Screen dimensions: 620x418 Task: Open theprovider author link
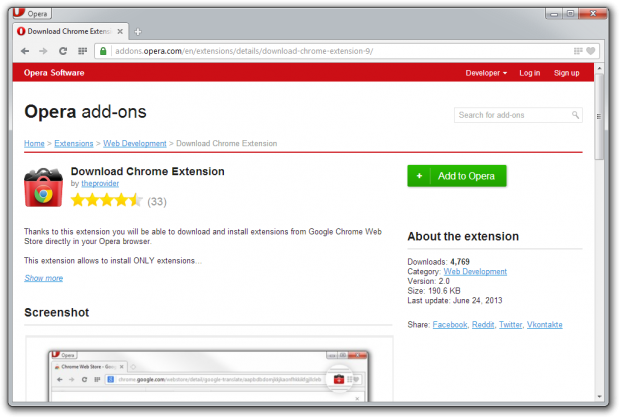click(x=100, y=183)
